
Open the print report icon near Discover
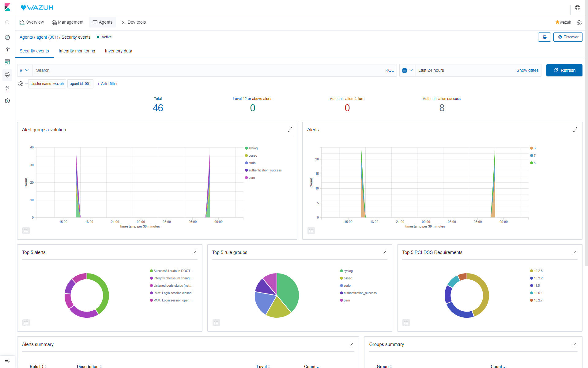pos(545,37)
